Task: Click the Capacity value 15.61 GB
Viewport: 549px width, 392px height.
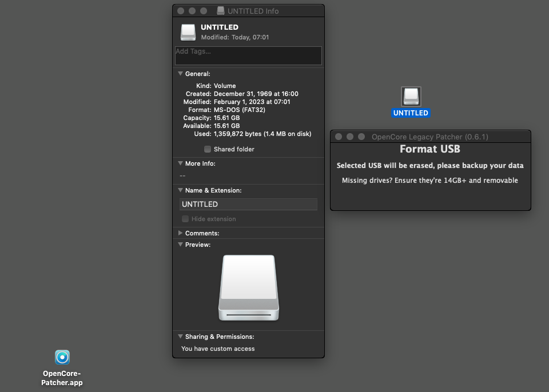Action: [227, 118]
